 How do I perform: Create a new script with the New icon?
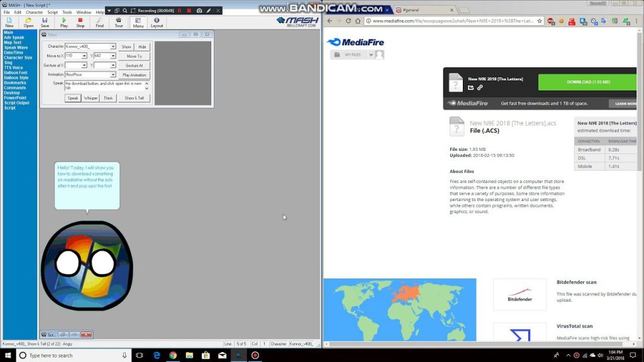[x=9, y=22]
